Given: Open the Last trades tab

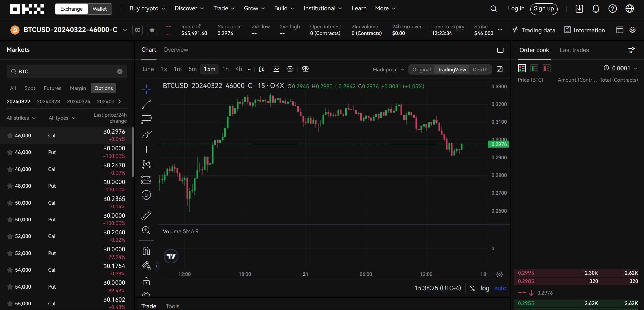Looking at the screenshot, I should 574,50.
